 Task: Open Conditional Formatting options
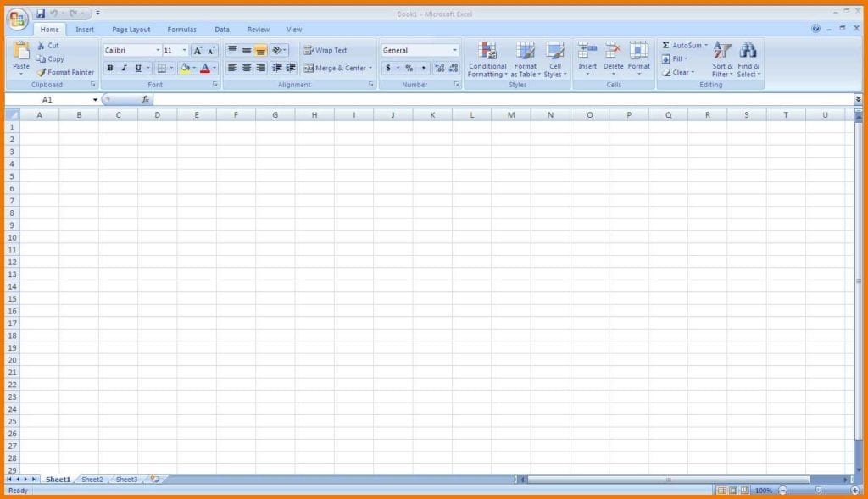(x=487, y=59)
